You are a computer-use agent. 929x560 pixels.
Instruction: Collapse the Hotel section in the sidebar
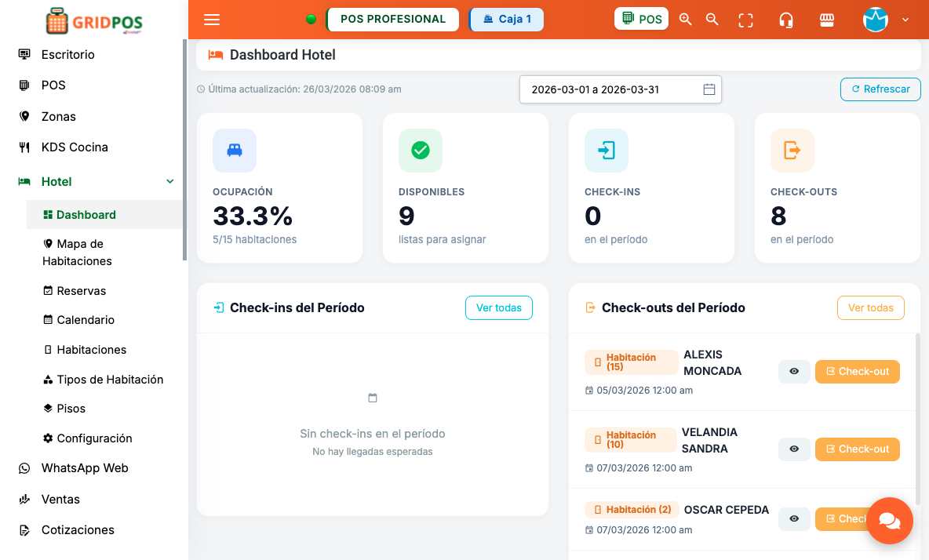pos(169,181)
